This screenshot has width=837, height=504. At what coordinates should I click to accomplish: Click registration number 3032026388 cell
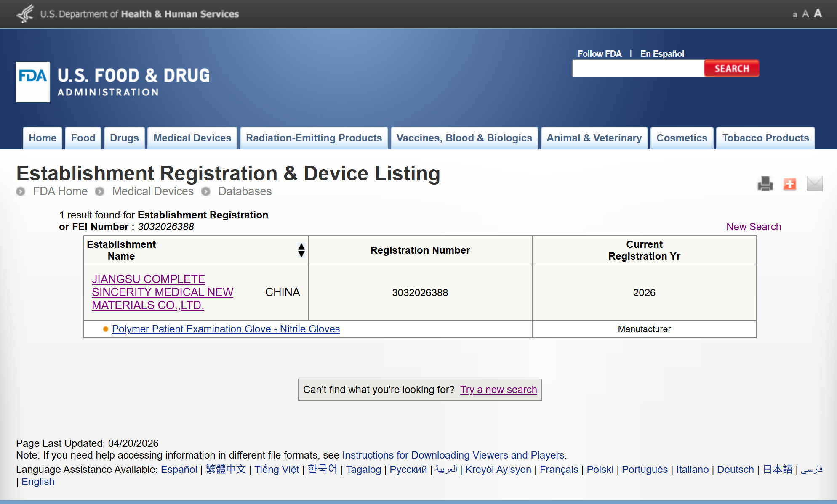(x=420, y=293)
